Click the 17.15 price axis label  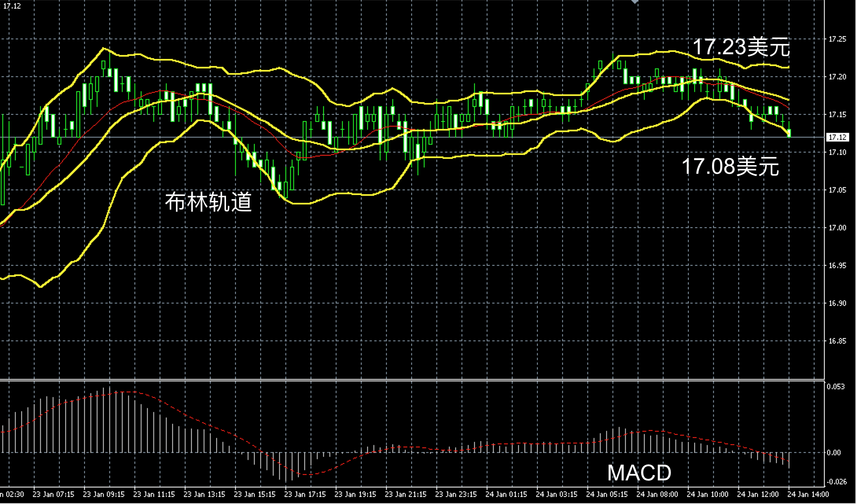click(837, 114)
